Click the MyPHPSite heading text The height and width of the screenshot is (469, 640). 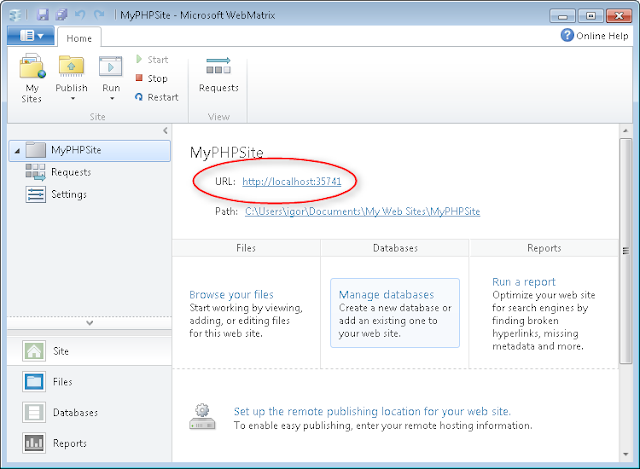[227, 153]
